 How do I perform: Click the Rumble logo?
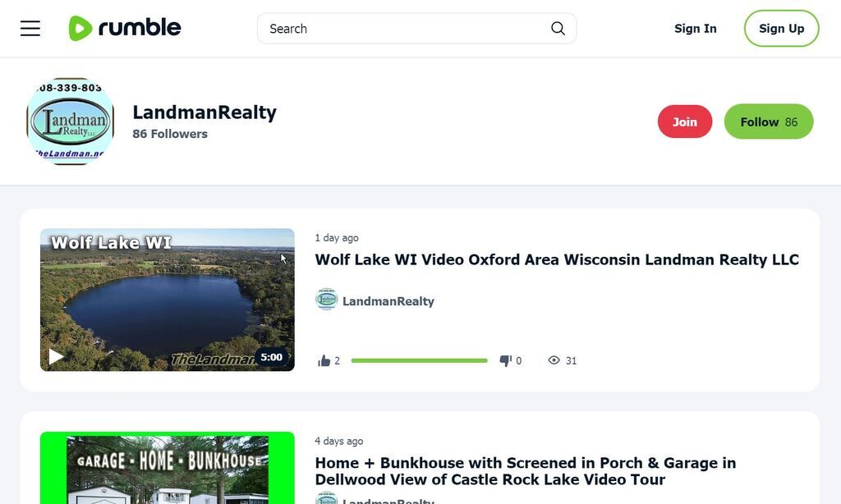click(125, 28)
